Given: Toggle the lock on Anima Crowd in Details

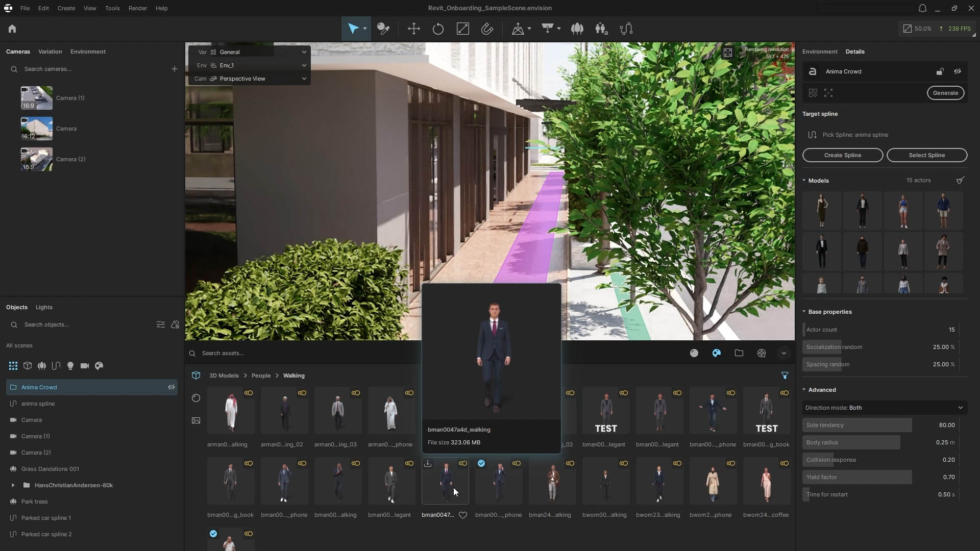Looking at the screenshot, I should click(940, 71).
